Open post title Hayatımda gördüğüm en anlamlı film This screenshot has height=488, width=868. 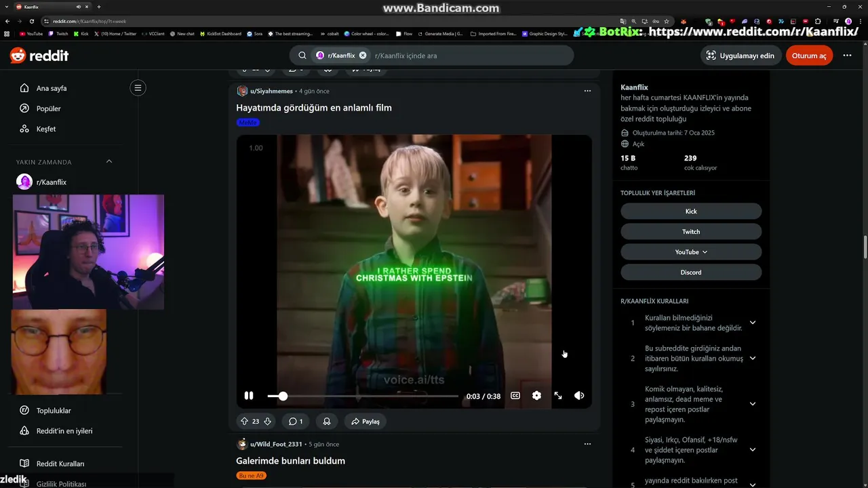tap(314, 108)
